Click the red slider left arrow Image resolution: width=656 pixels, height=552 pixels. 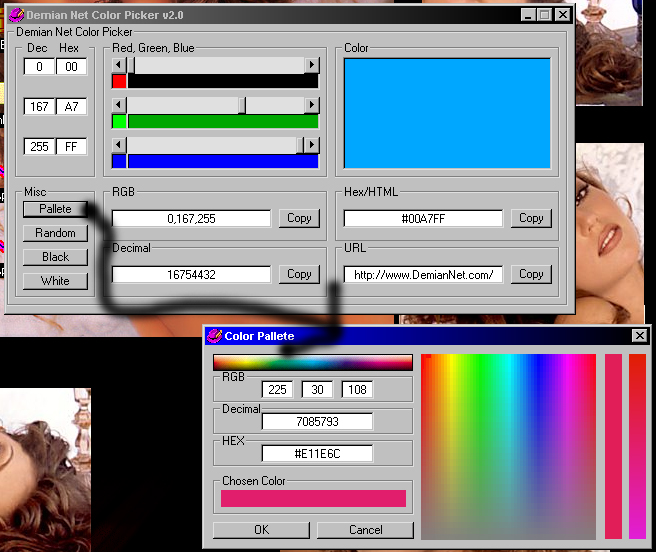tap(119, 65)
